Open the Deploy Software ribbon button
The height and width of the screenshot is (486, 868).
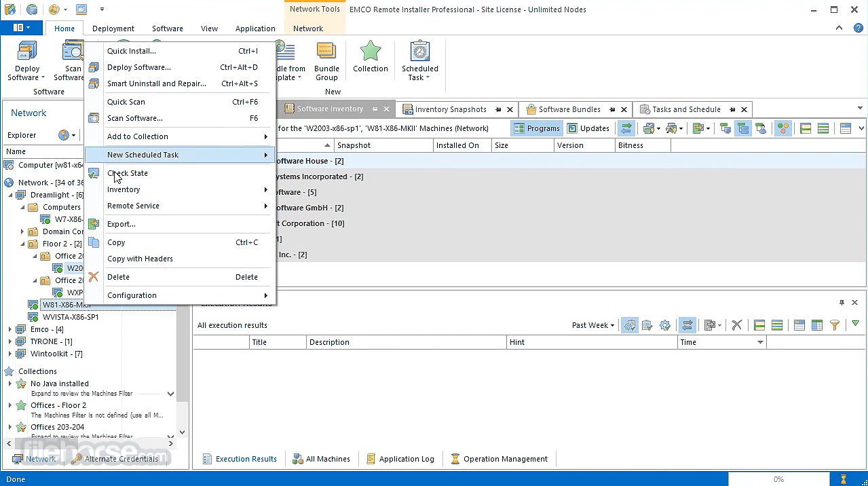(27, 61)
